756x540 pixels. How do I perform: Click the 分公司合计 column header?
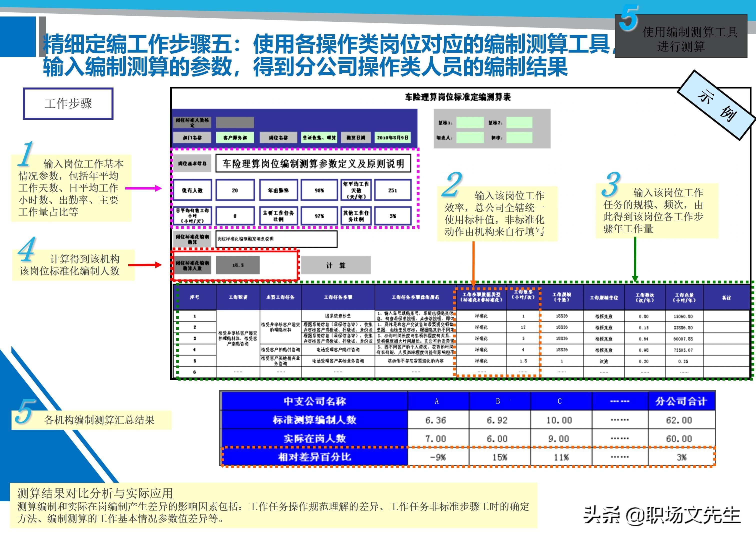click(x=681, y=401)
